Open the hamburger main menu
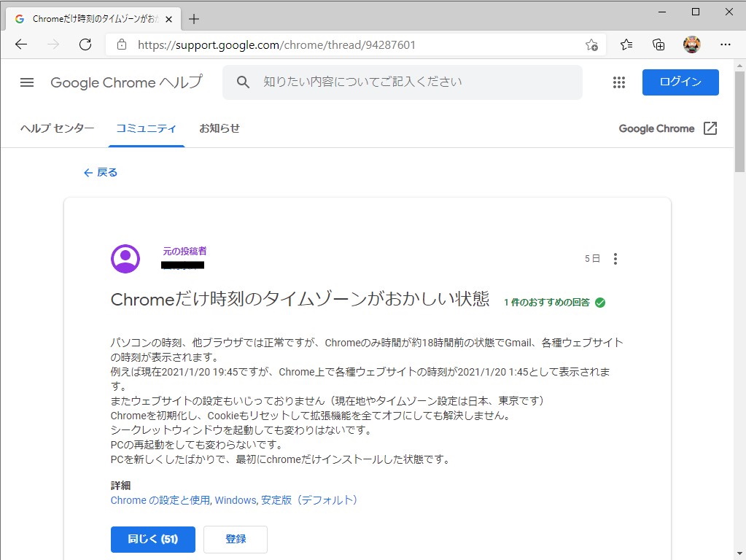 (27, 82)
